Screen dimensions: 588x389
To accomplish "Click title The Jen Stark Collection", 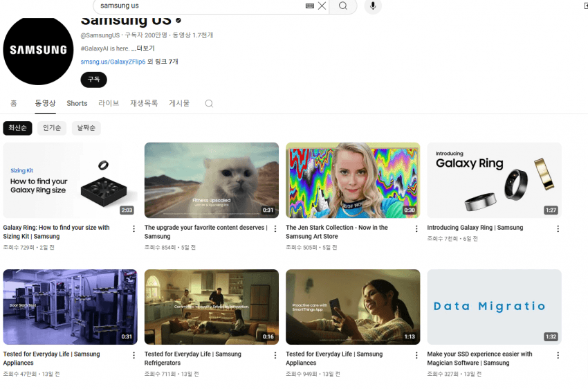I will coord(337,232).
